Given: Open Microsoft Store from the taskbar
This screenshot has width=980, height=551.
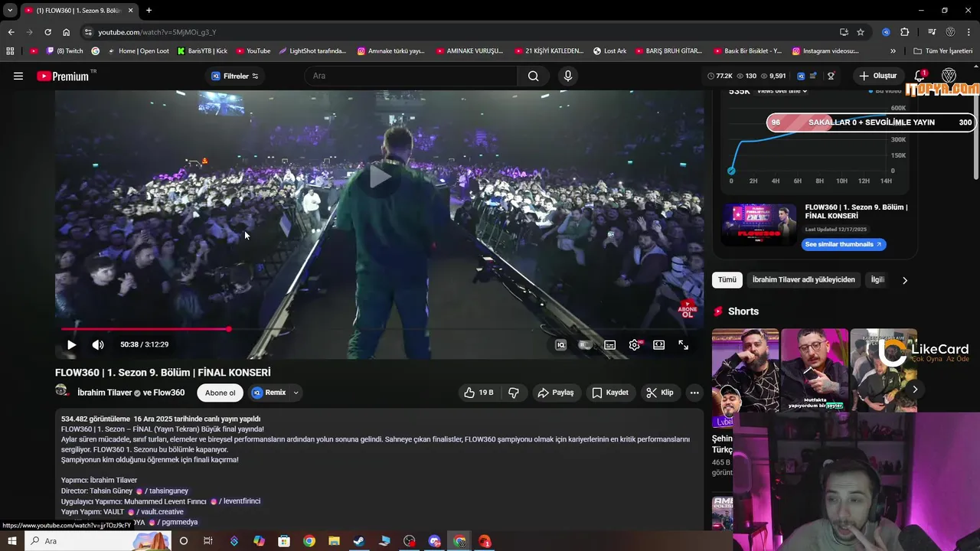Looking at the screenshot, I should point(284,541).
